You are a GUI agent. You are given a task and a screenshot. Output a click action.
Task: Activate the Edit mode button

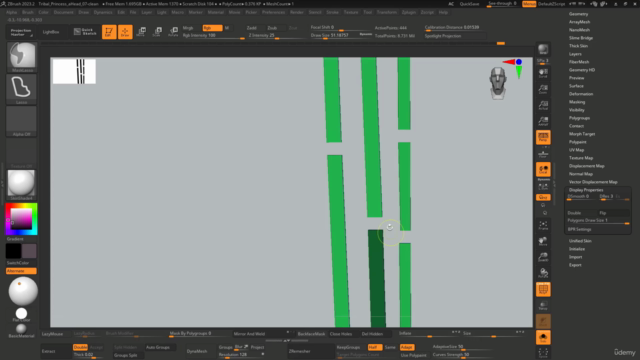109,32
